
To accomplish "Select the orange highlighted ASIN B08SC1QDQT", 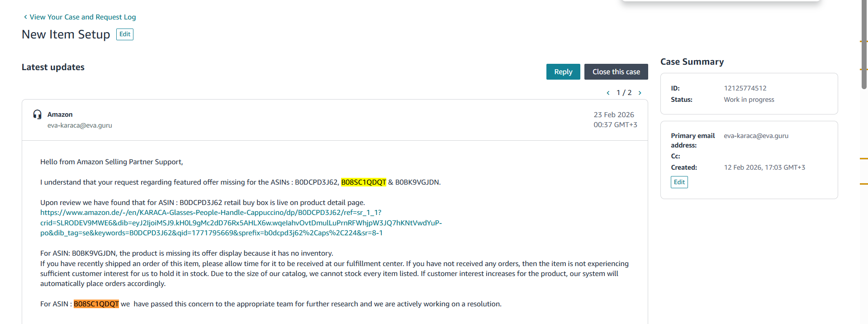I will coord(96,304).
